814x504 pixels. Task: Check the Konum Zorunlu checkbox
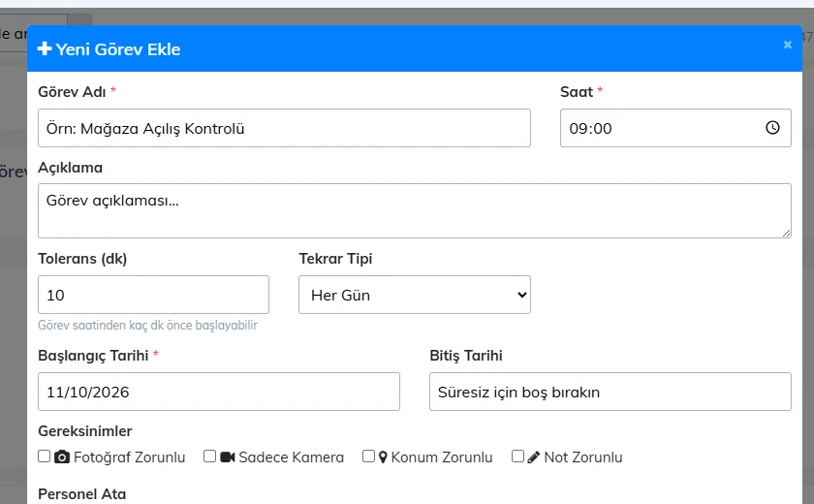[368, 457]
